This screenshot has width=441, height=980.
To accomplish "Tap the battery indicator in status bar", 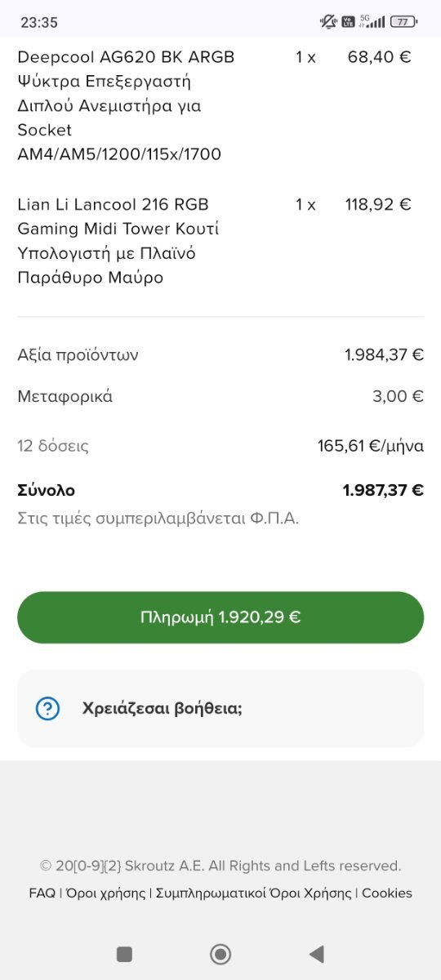I will (x=403, y=22).
